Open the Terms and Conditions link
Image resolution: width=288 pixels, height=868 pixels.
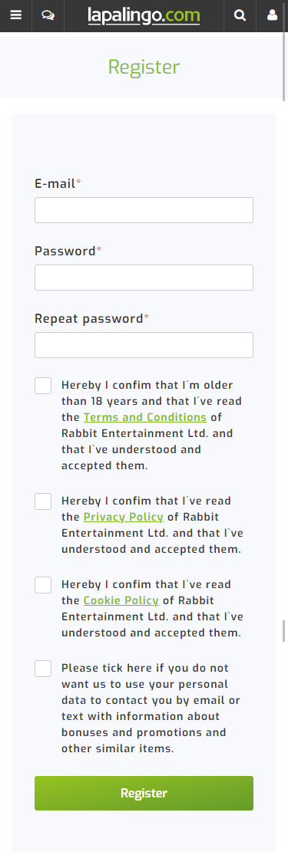pos(145,417)
